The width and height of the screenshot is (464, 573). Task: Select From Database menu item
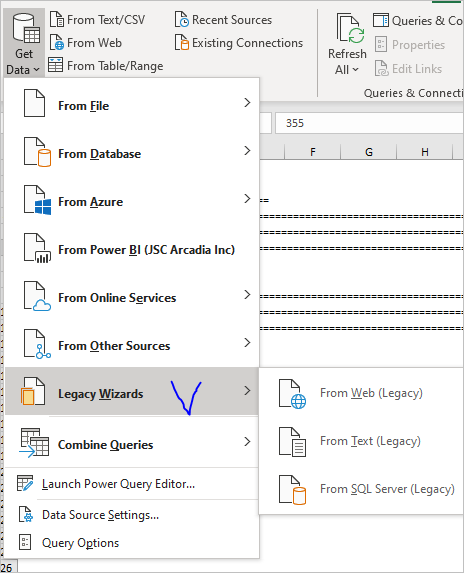pyautogui.click(x=132, y=151)
